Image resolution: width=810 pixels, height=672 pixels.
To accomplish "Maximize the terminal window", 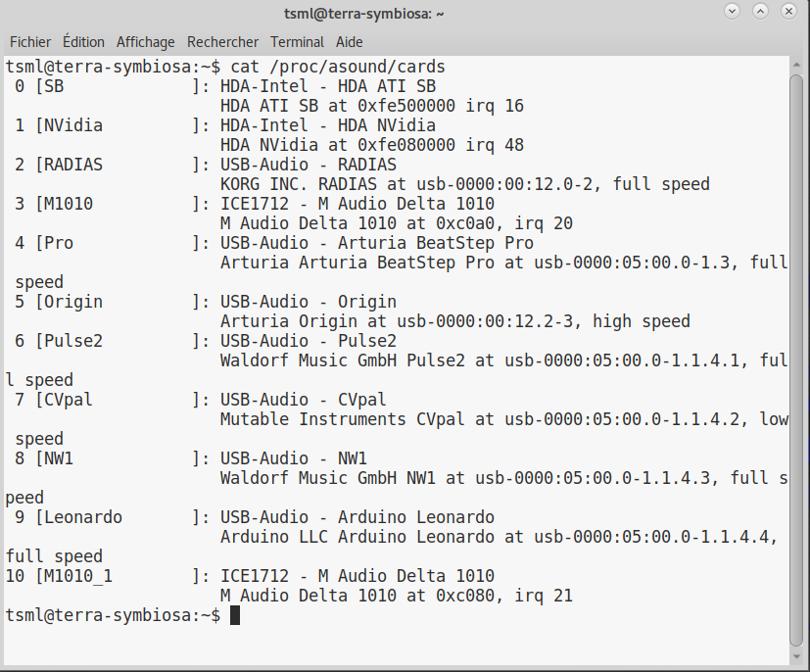I will point(760,11).
